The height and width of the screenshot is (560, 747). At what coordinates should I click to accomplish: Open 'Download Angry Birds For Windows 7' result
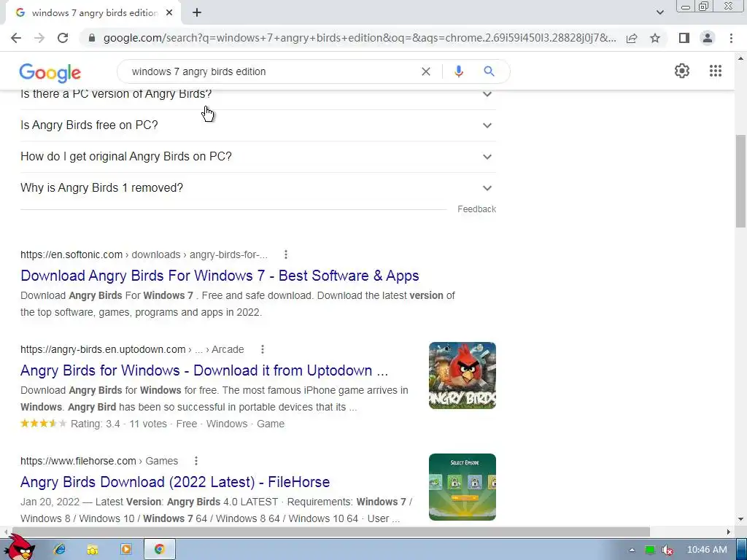pos(220,276)
